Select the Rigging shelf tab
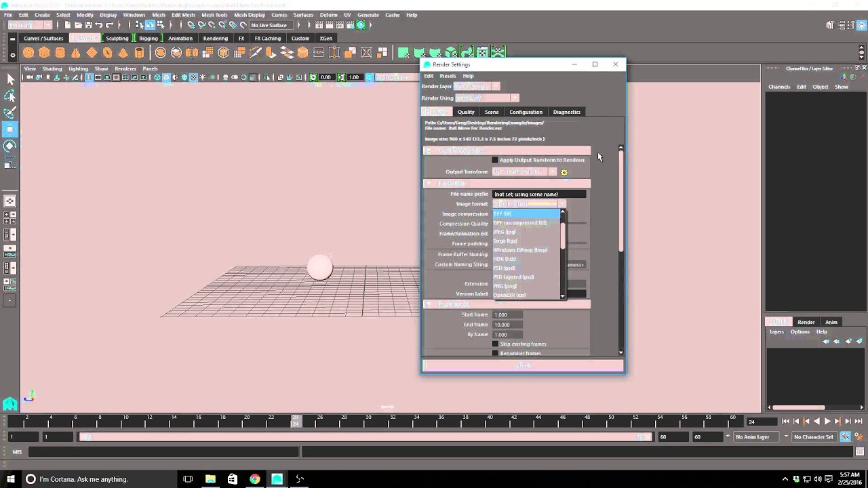 point(149,38)
